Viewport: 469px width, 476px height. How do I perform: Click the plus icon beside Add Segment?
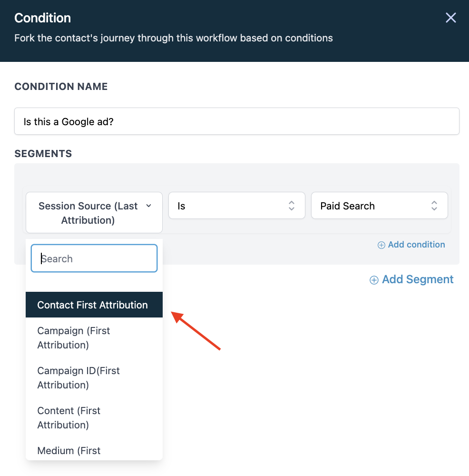[x=374, y=280]
